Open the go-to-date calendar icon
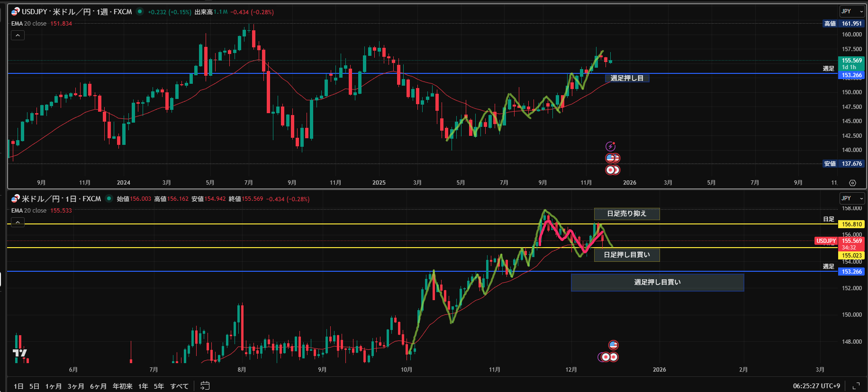This screenshot has height=392, width=868. pos(205,386)
